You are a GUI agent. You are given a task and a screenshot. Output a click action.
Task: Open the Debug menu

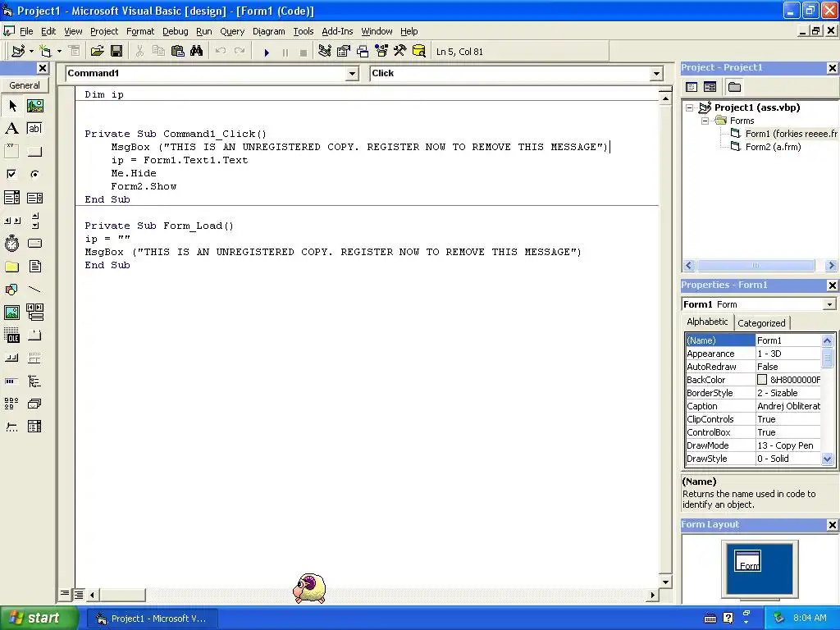click(176, 31)
